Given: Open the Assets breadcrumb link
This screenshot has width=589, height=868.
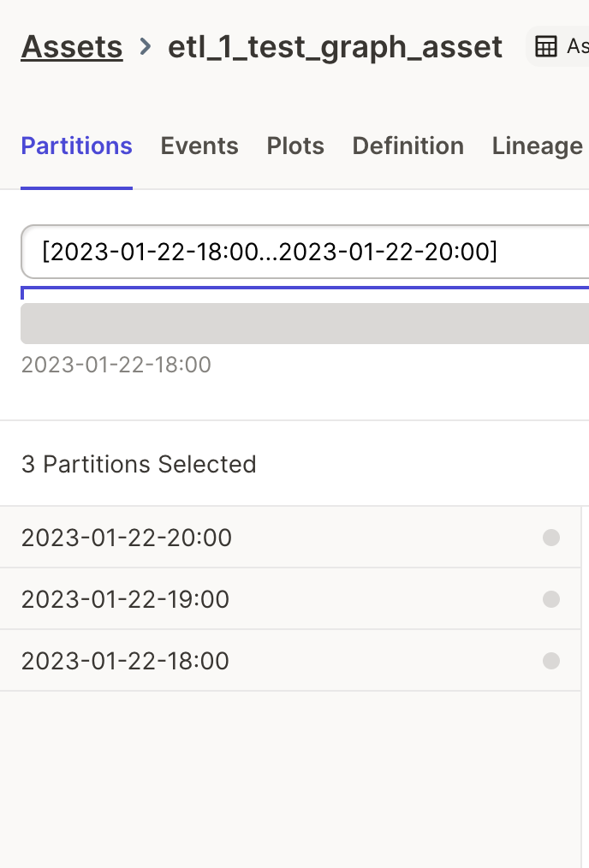Looking at the screenshot, I should [x=71, y=47].
